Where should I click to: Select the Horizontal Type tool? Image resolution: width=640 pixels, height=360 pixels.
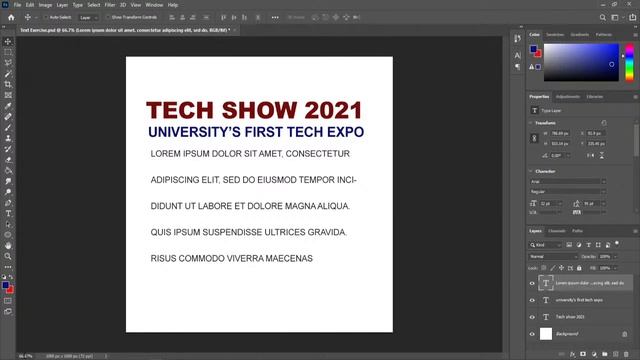click(x=8, y=213)
